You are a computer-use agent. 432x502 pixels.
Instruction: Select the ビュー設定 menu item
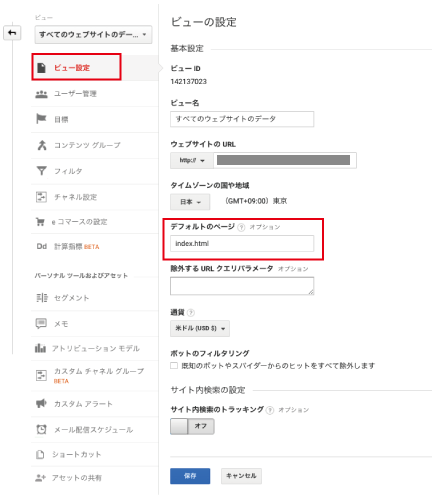76,67
